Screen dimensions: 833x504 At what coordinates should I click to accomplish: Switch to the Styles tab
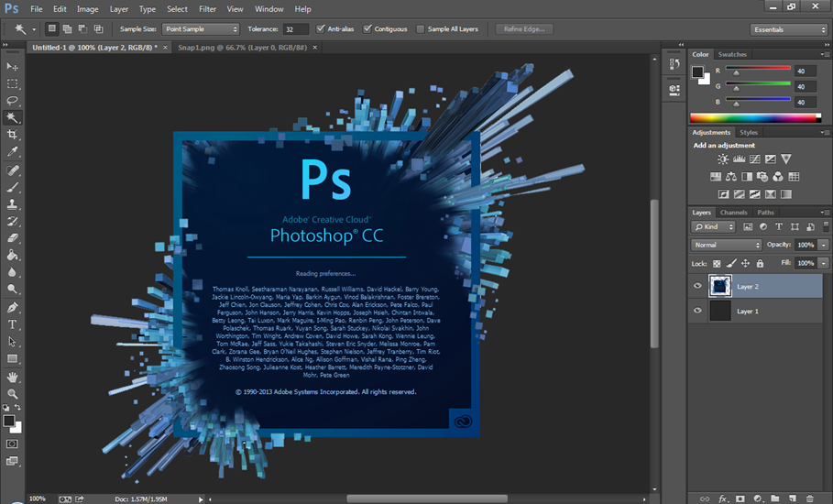point(749,132)
